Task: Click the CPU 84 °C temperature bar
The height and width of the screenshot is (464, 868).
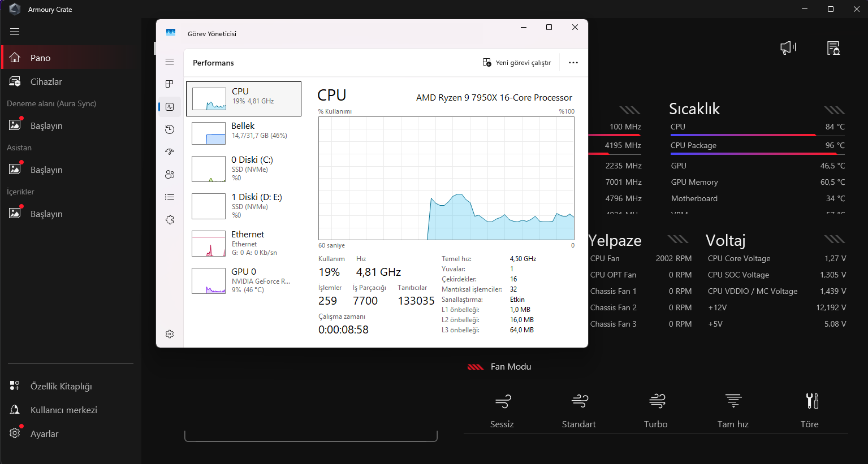Action: click(758, 135)
